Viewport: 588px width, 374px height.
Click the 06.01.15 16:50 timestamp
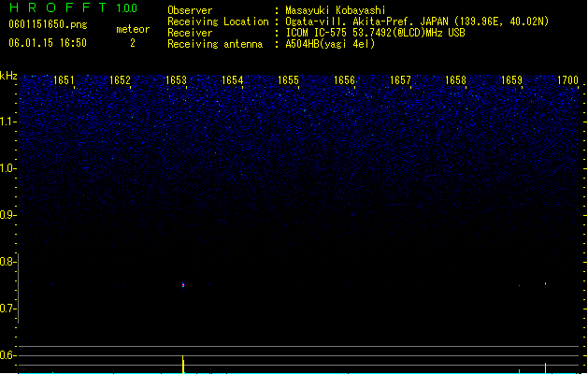48,43
